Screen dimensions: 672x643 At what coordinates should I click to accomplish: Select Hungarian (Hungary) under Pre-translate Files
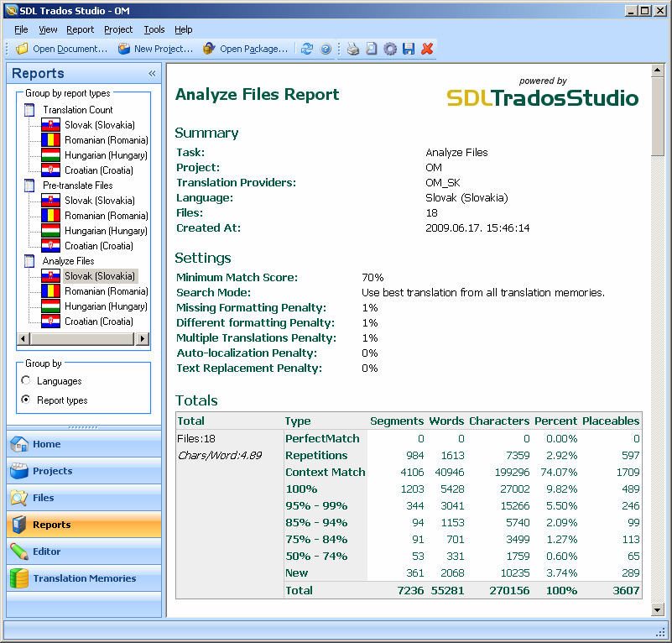pyautogui.click(x=106, y=231)
